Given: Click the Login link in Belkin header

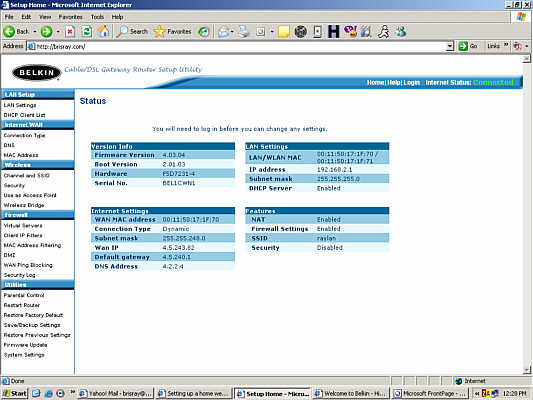Looking at the screenshot, I should (411, 83).
